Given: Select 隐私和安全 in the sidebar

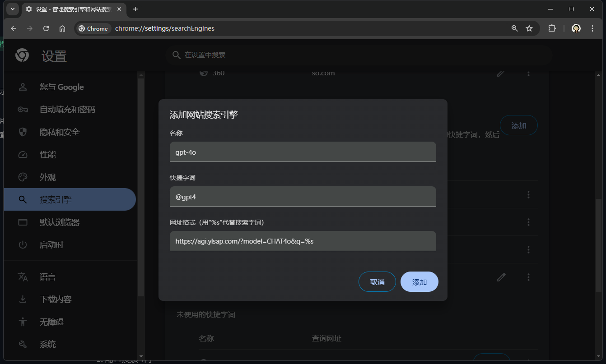Looking at the screenshot, I should 60,132.
